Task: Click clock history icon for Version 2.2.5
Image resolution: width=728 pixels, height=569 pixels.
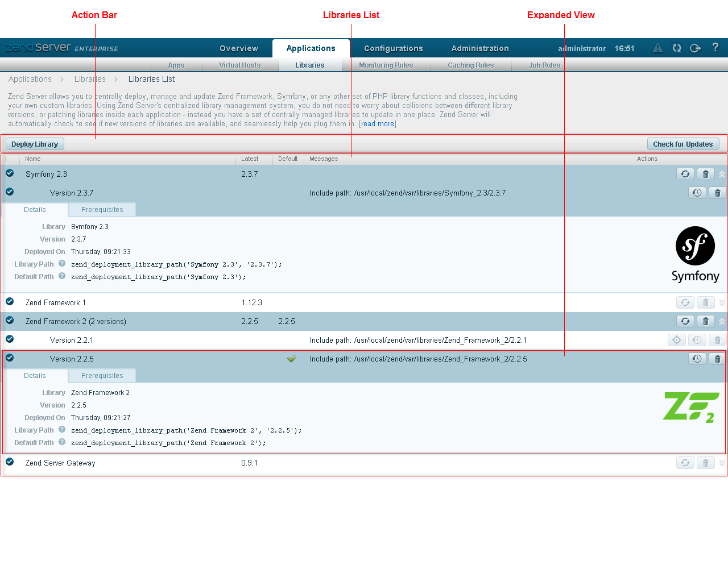Action: [x=697, y=359]
